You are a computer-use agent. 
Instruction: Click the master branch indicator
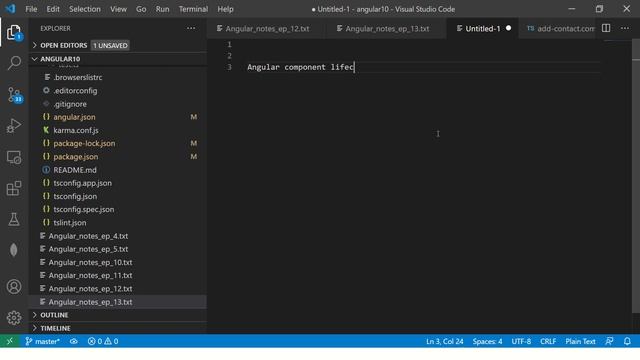[x=42, y=341]
